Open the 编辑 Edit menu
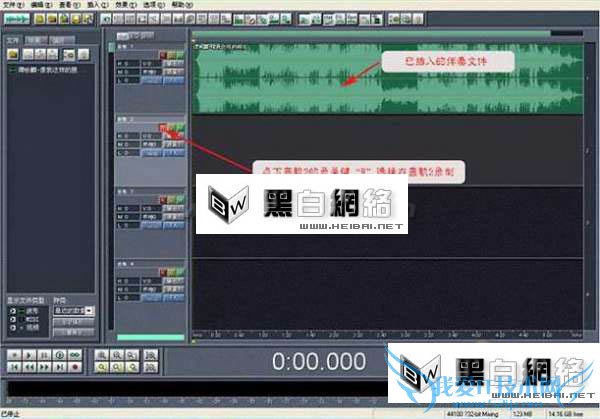This screenshot has height=419, width=600. pyautogui.click(x=41, y=5)
